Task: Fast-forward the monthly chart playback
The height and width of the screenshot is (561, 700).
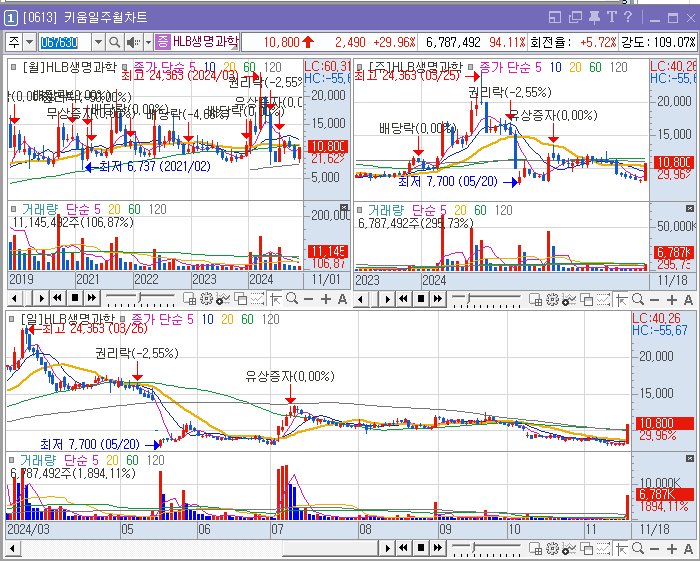Action: coord(92,298)
